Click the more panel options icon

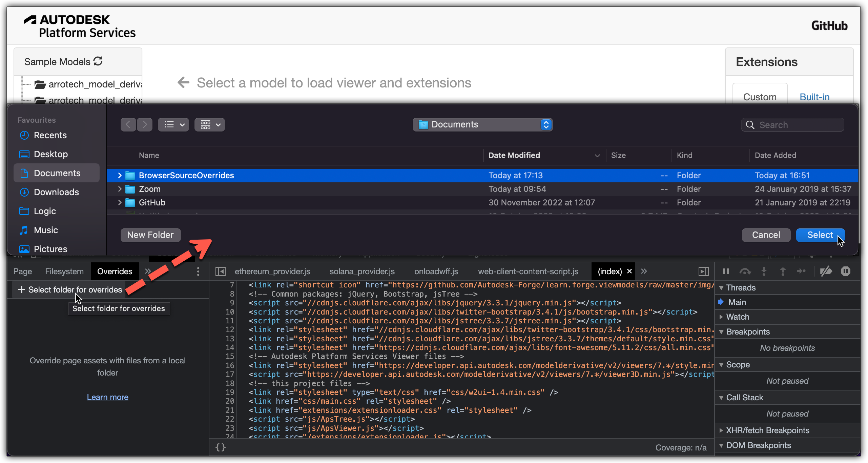pyautogui.click(x=198, y=271)
